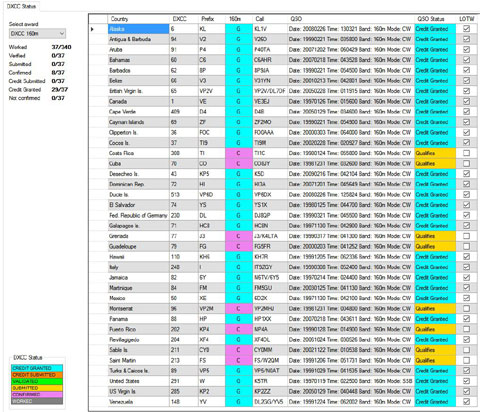Viewport: 480px width, 412px height.
Task: Toggle LOTW checkbox in the Guadeloupe row
Action: [x=467, y=246]
